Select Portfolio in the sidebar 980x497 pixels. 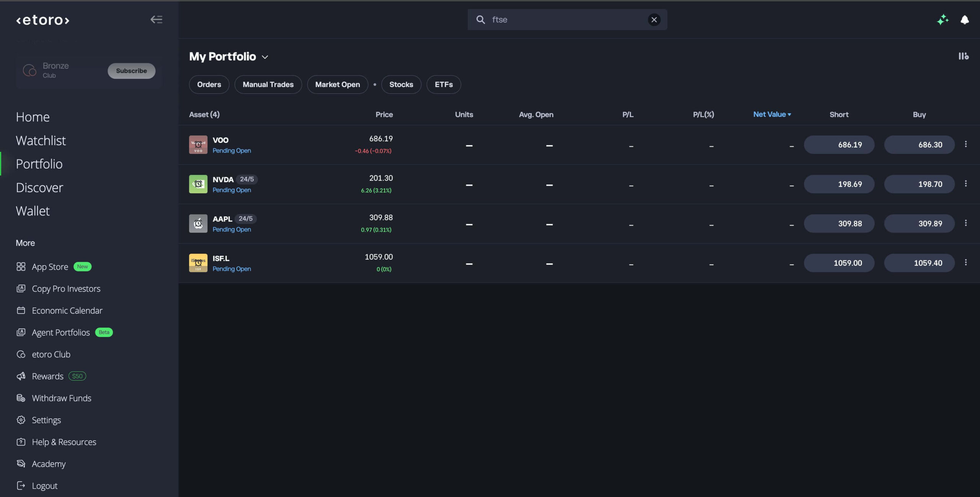pos(39,164)
